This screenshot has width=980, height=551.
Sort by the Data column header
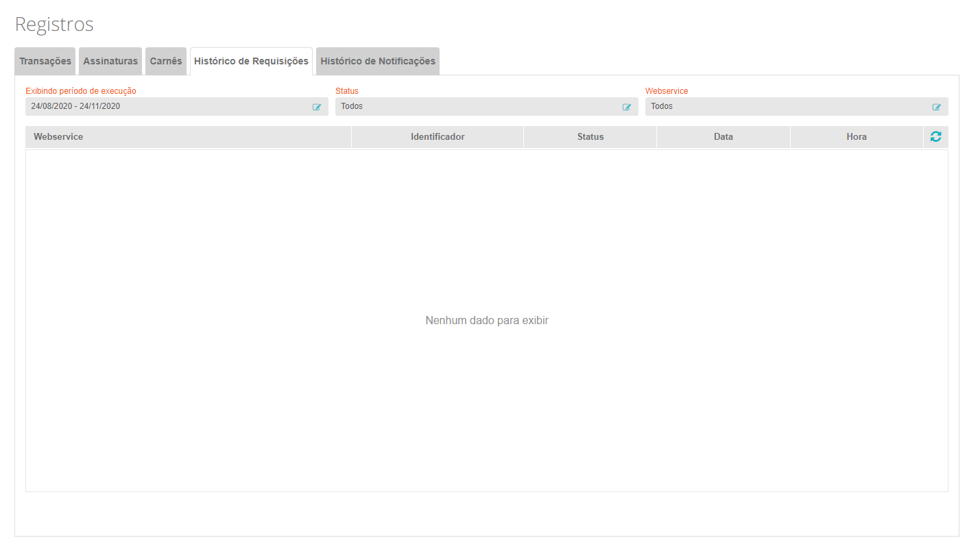click(724, 137)
